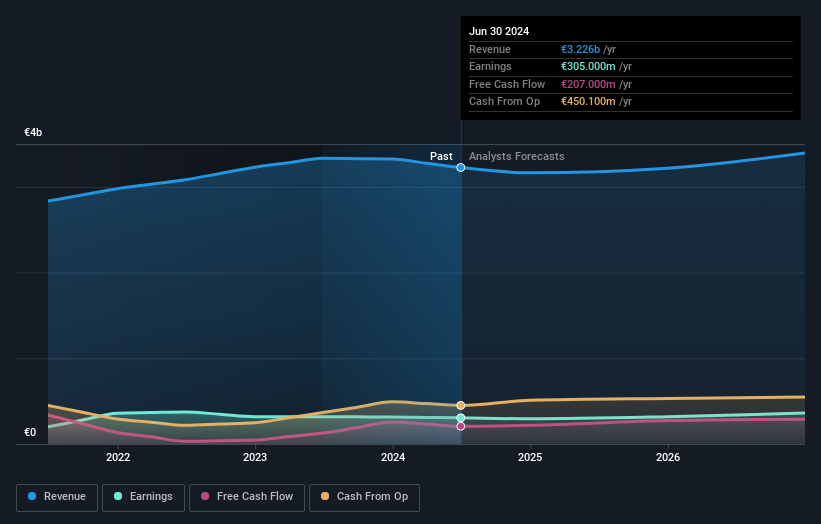This screenshot has height=524, width=821.
Task: Click the Revenue data point at Jun 2024
Action: click(461, 168)
